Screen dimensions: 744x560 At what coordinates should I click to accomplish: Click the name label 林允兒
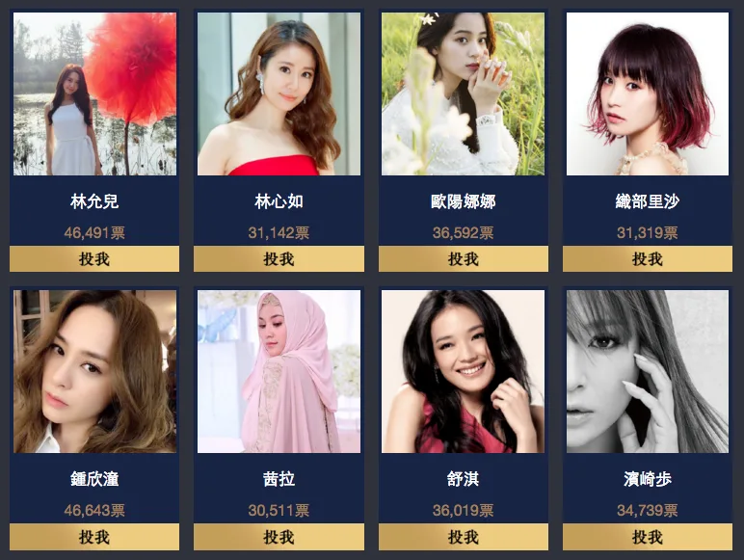click(x=94, y=201)
